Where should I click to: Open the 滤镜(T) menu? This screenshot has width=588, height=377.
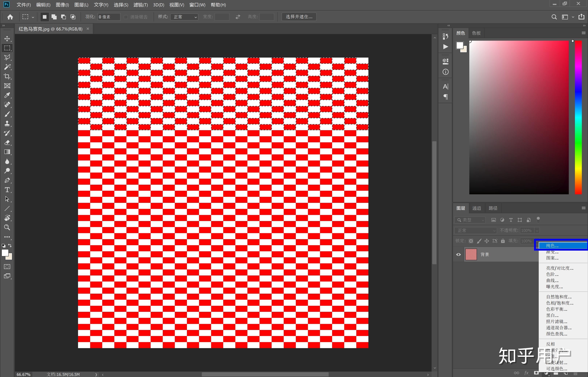click(140, 5)
